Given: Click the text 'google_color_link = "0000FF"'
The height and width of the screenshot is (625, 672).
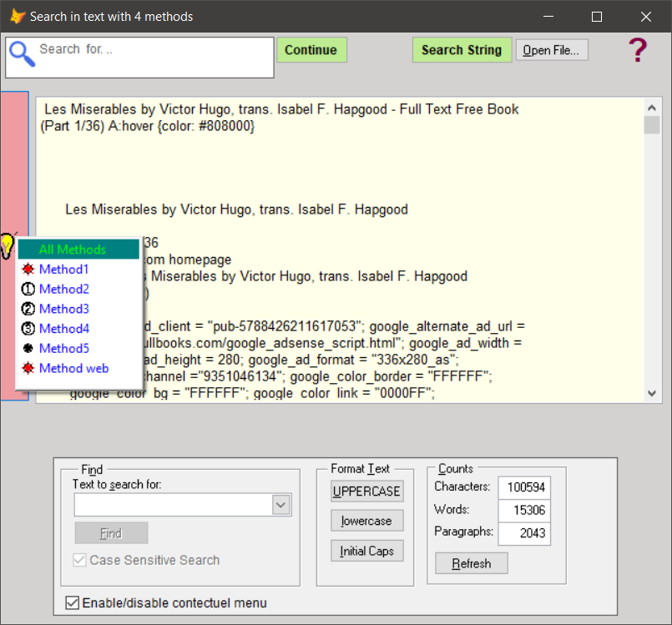Looking at the screenshot, I should tap(344, 393).
